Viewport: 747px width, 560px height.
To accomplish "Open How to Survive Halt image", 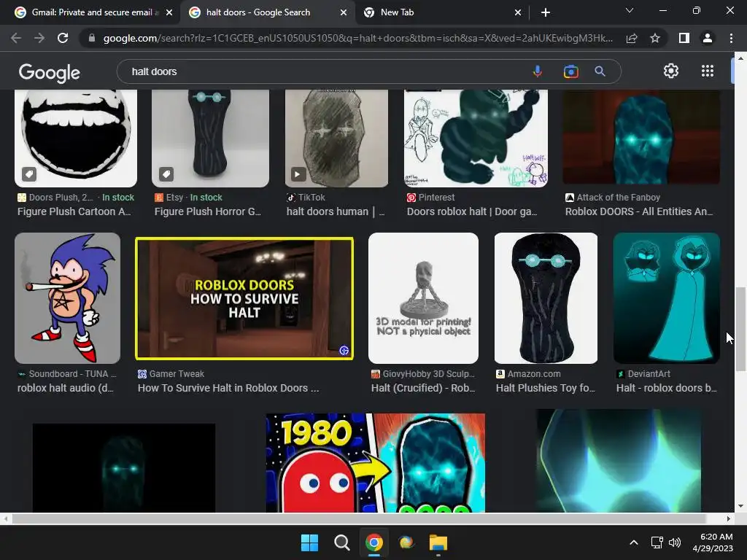I will click(x=244, y=298).
